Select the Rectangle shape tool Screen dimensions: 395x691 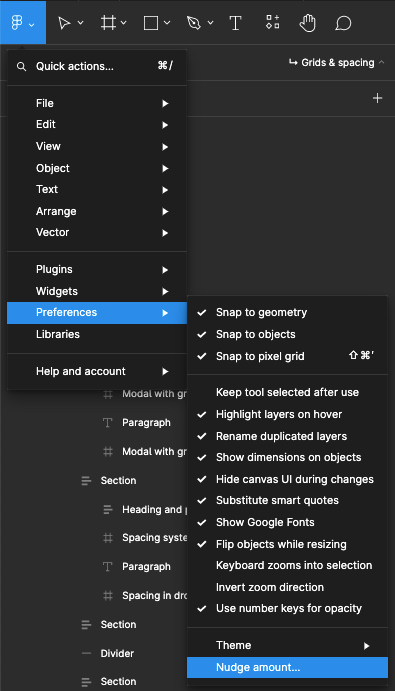(151, 23)
